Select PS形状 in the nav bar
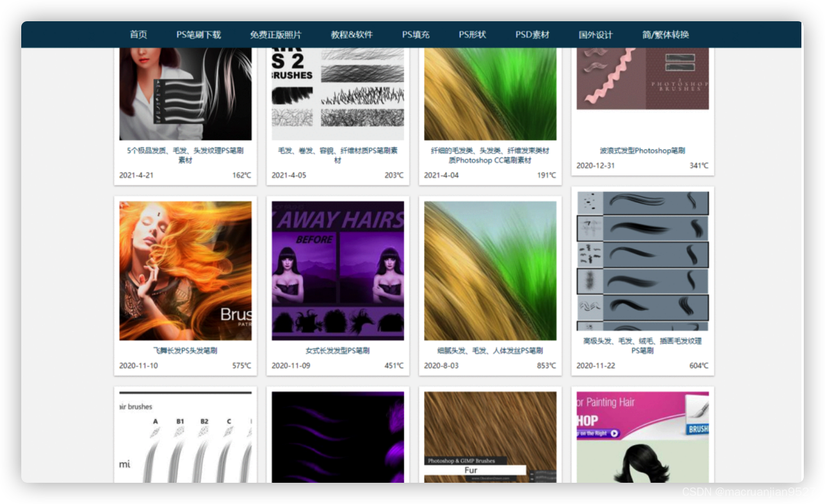This screenshot has width=825, height=504. [473, 35]
